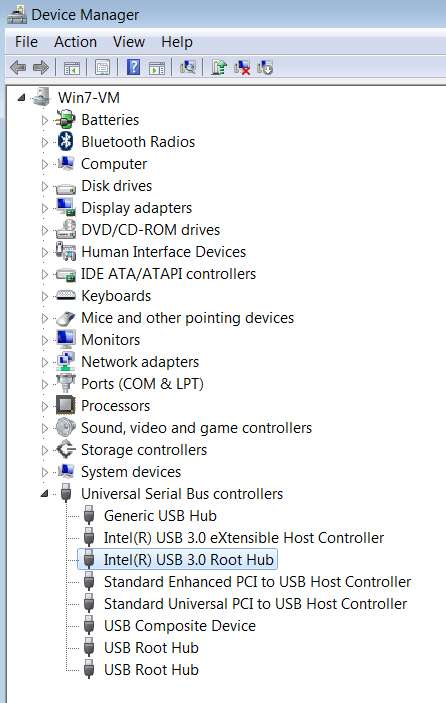This screenshot has width=446, height=703.
Task: Click the Forward arrow toolbar icon
Action: click(41, 68)
